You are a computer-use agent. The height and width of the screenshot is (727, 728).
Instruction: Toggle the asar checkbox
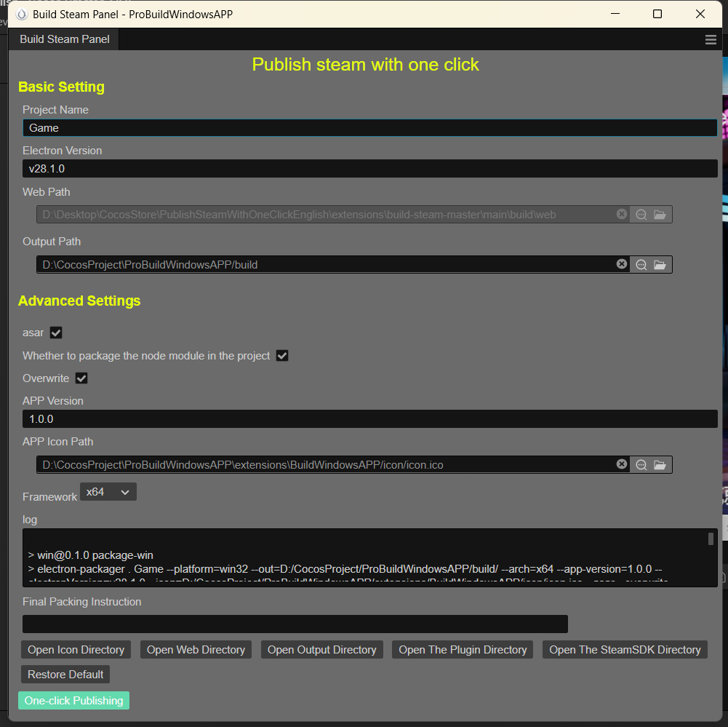pos(56,333)
